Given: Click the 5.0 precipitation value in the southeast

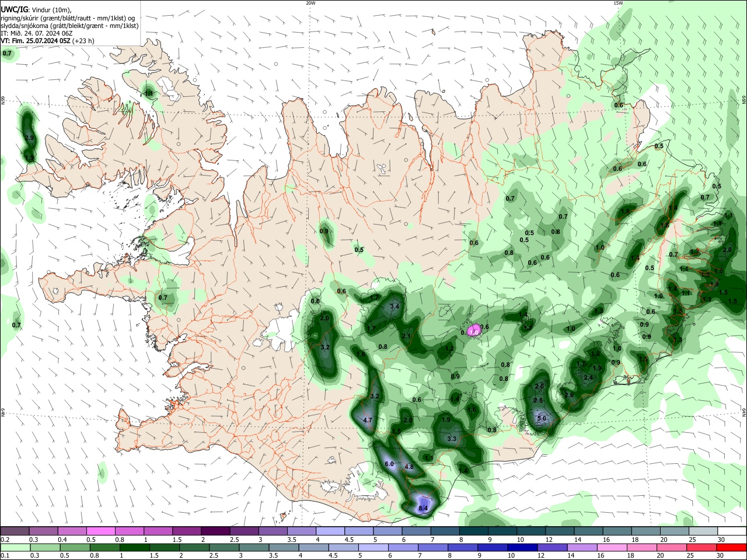Looking at the screenshot, I should (541, 418).
